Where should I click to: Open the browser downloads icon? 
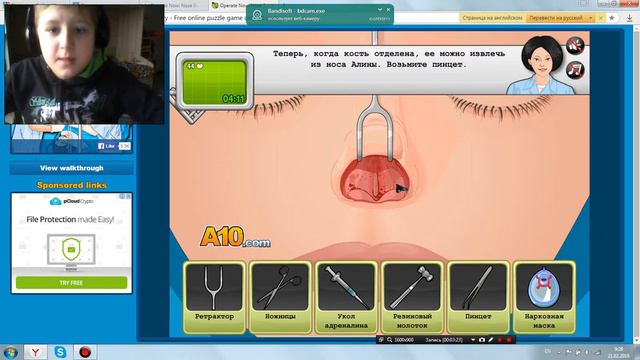coord(630,18)
